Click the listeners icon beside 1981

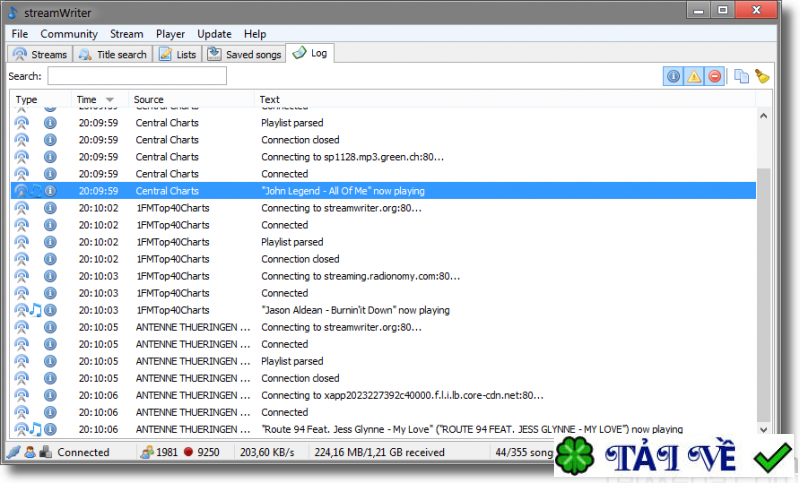point(147,452)
